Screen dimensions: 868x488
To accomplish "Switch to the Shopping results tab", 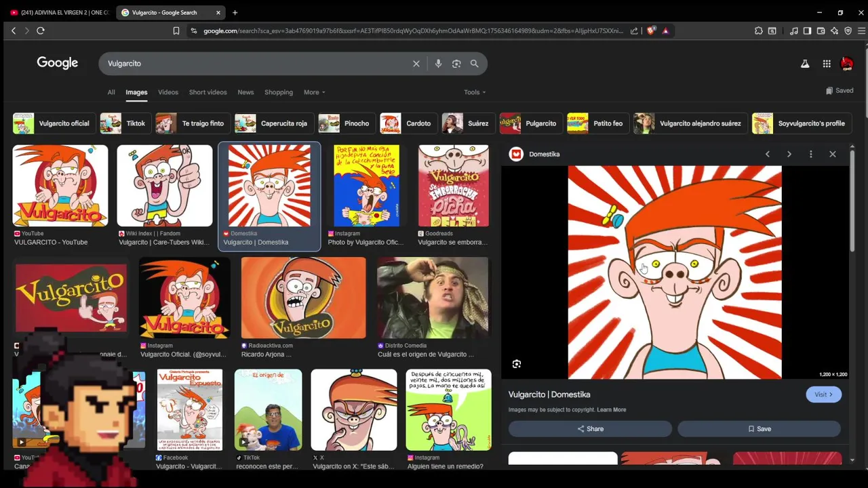I will 279,92.
